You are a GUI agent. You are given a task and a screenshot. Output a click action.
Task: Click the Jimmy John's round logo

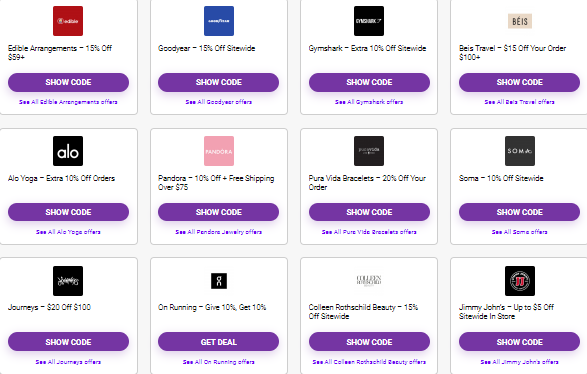tap(520, 281)
